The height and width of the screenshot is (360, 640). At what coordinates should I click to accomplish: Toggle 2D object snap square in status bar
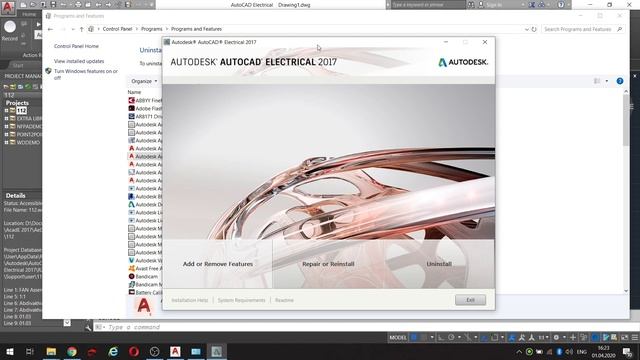495,338
